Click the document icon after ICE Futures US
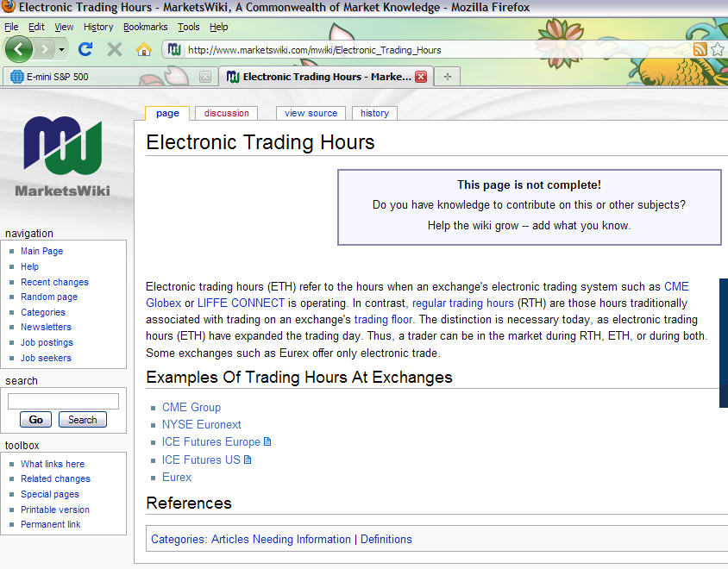 point(248,460)
